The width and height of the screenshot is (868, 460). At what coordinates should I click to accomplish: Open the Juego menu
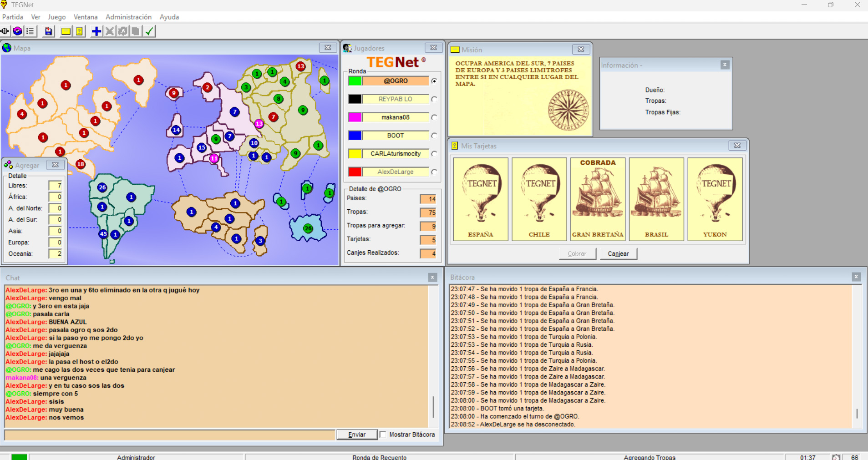(56, 17)
